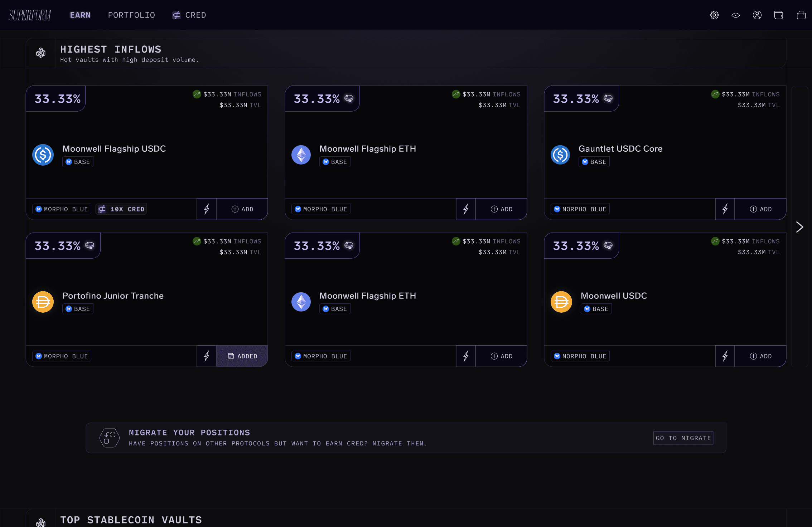Toggle the eye visibility icon in header
Viewport: 812px width, 527px height.
[x=735, y=15]
